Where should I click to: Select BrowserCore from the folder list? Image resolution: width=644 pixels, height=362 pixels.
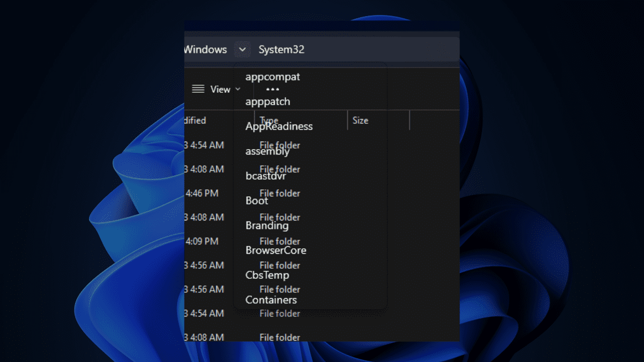276,250
